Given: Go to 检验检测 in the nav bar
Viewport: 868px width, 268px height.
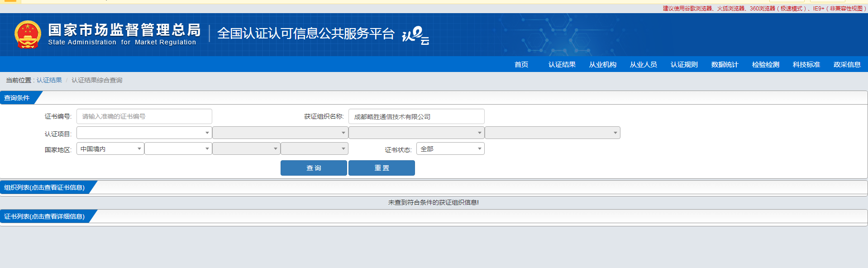Looking at the screenshot, I should [766, 65].
